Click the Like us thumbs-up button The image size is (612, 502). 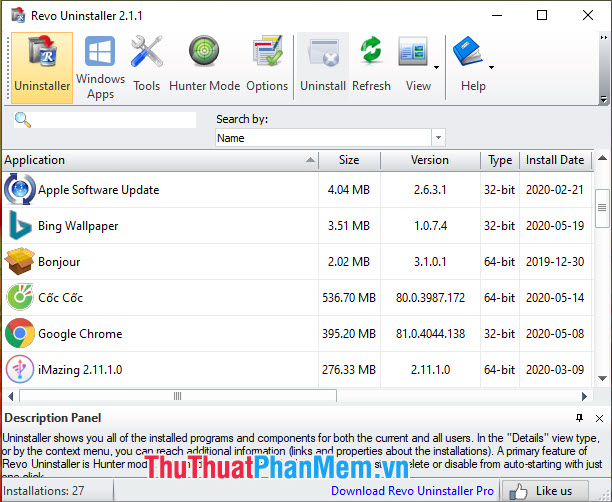coord(545,491)
